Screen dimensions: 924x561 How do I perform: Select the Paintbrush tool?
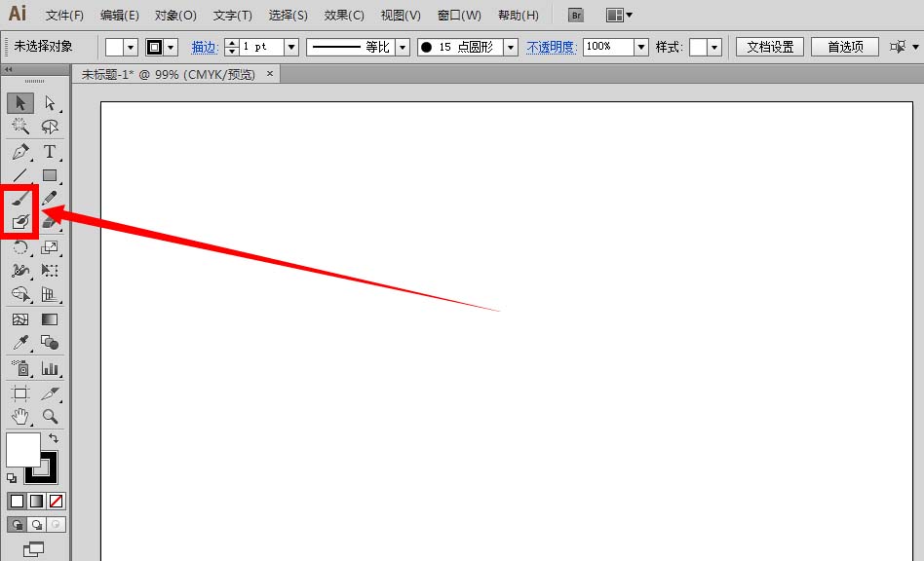click(20, 199)
